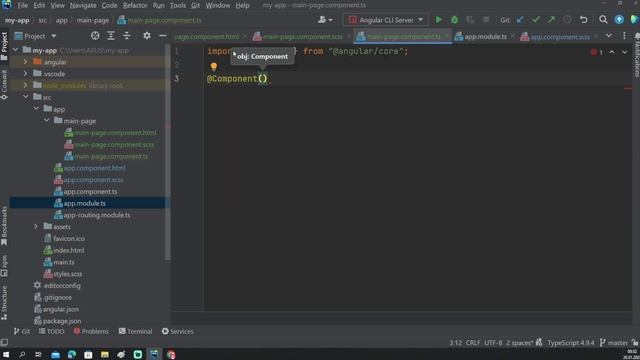The image size is (640, 360).
Task: Show the quick-fix light bulb
Action: [x=213, y=67]
